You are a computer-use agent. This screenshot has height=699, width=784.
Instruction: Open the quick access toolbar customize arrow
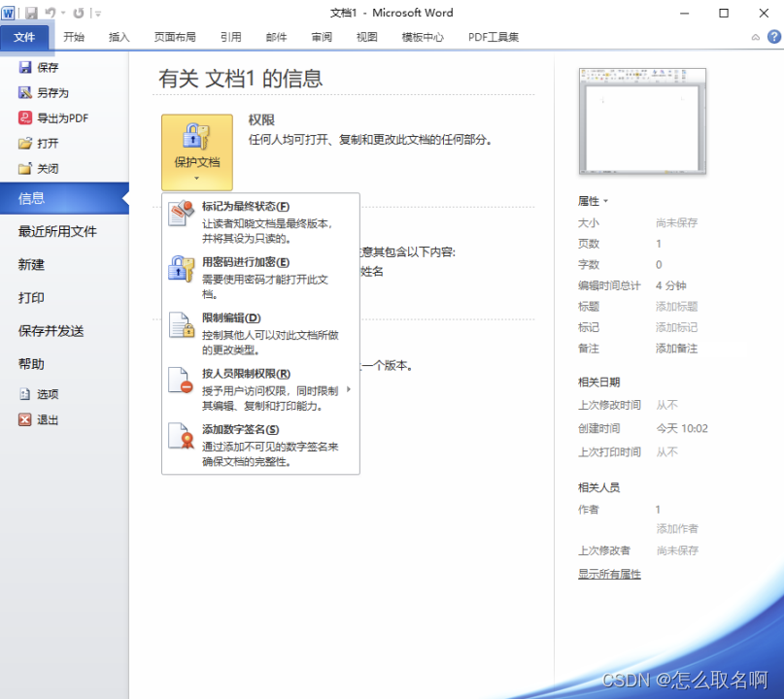point(98,14)
